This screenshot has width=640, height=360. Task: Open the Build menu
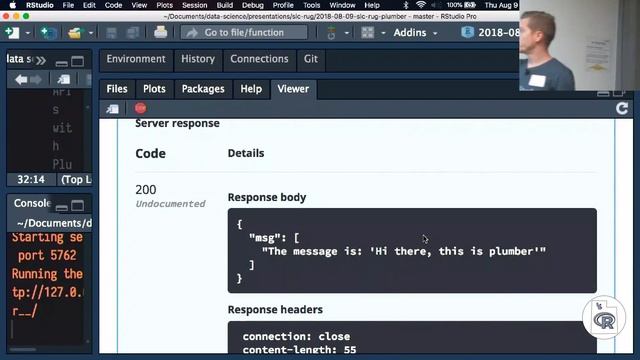224,5
